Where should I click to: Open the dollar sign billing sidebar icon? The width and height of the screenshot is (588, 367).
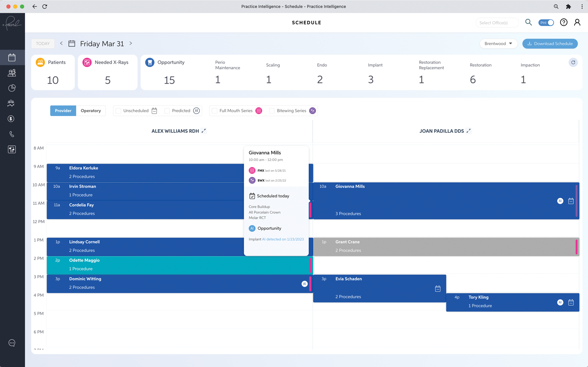coord(11,119)
